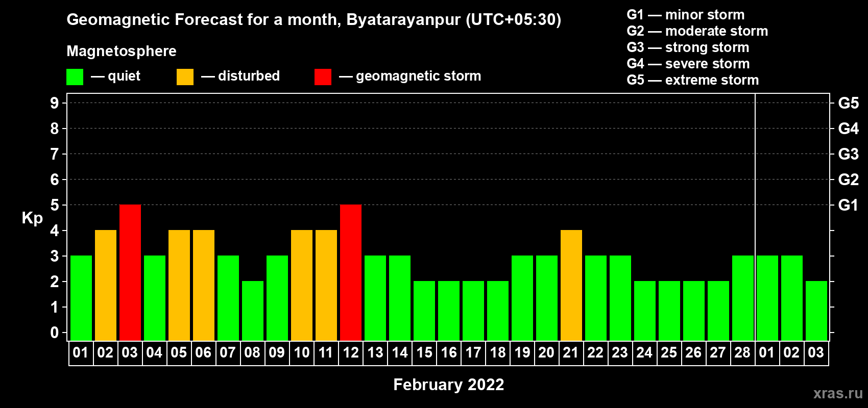Image resolution: width=868 pixels, height=408 pixels.
Task: Click the green bar for day 15
Action: click(x=424, y=311)
